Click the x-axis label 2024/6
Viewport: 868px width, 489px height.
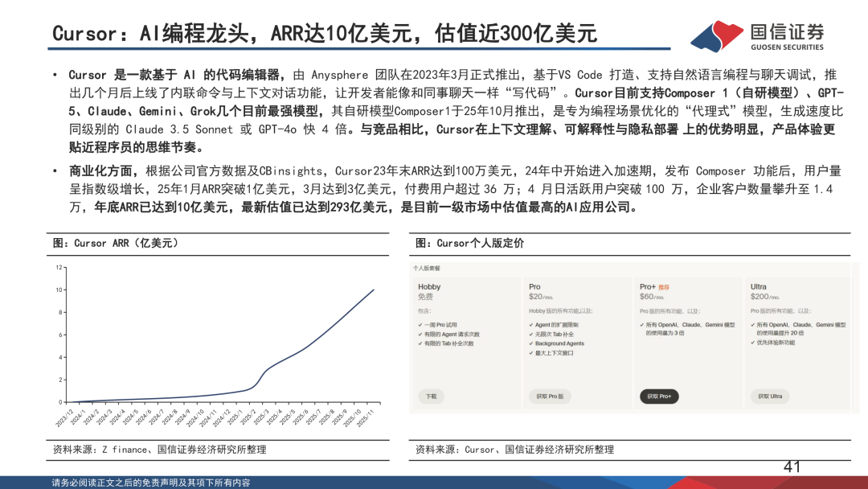(143, 417)
